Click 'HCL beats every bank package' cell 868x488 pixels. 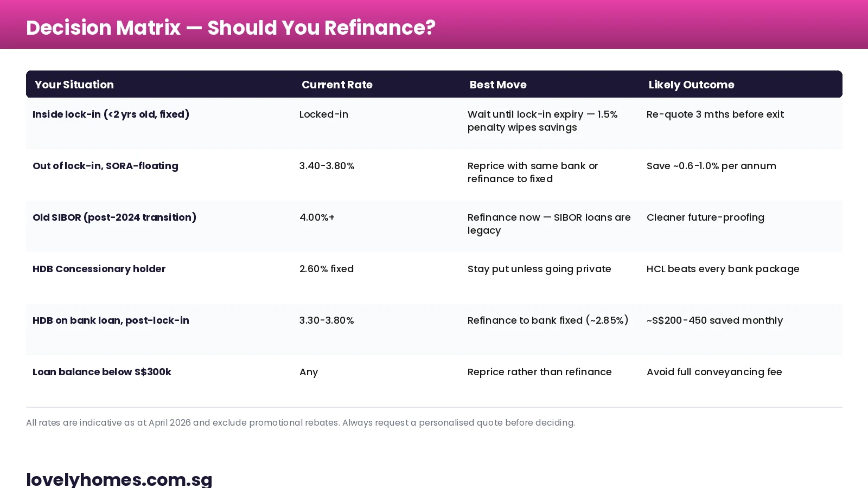723,269
